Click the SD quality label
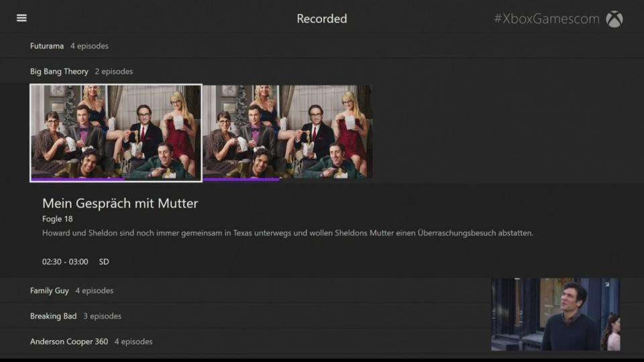Viewport: 644px width, 362px height. point(104,262)
